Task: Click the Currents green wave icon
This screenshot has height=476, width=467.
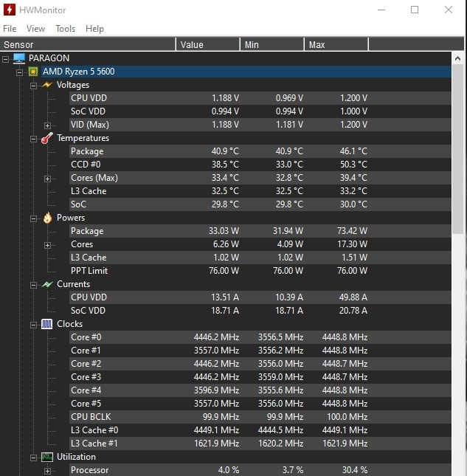Action: point(47,284)
